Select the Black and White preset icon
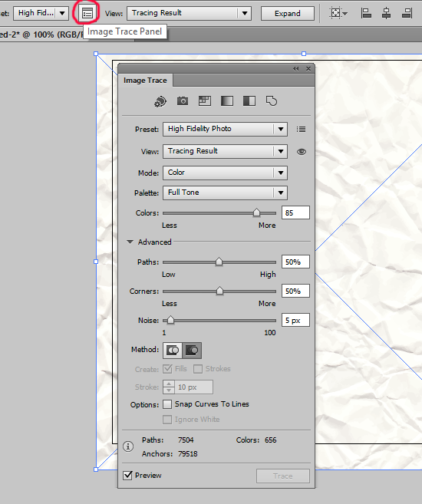 (x=249, y=101)
